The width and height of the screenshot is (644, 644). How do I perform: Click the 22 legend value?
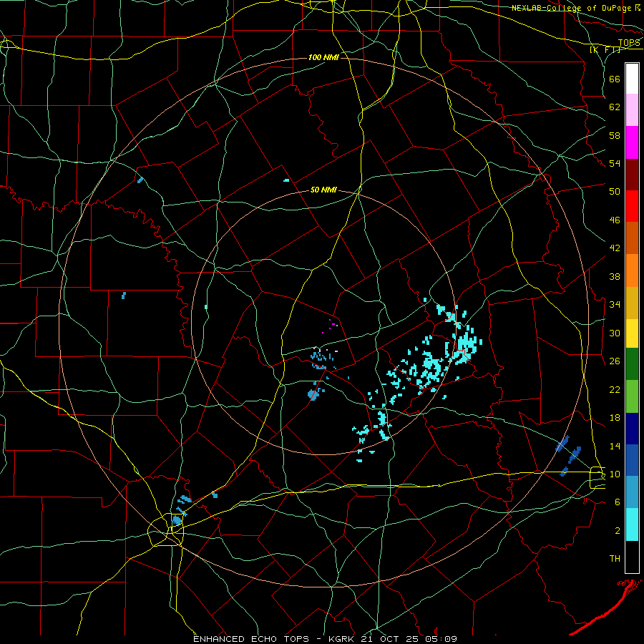[615, 389]
